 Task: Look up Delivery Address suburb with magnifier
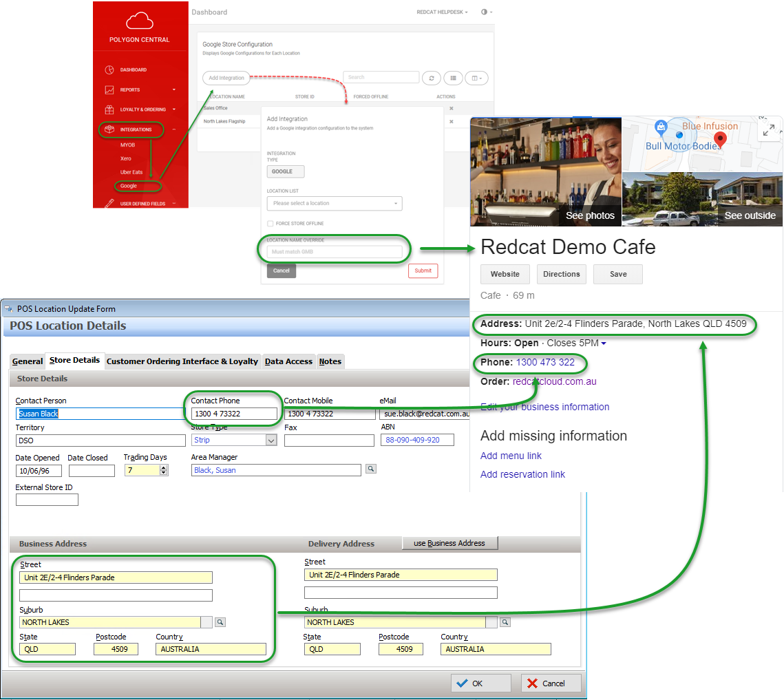point(505,622)
